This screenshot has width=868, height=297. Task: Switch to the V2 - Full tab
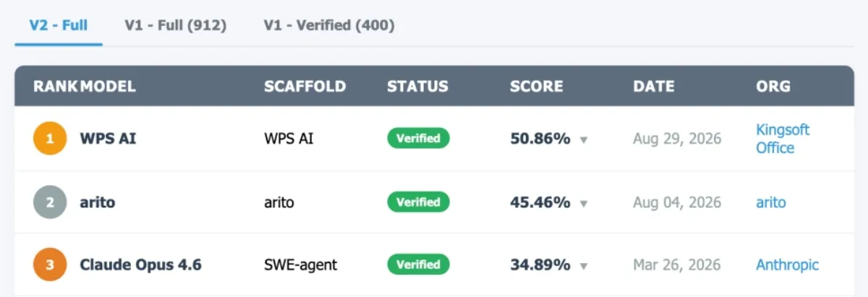pos(59,25)
